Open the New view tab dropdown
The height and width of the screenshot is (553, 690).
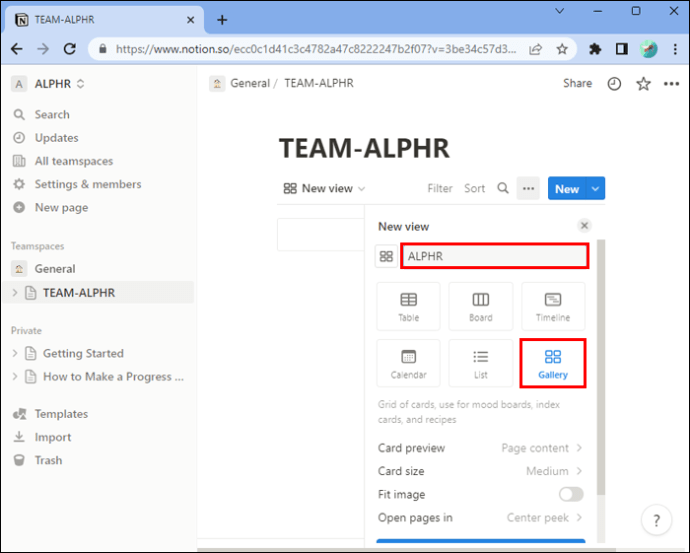coord(324,189)
